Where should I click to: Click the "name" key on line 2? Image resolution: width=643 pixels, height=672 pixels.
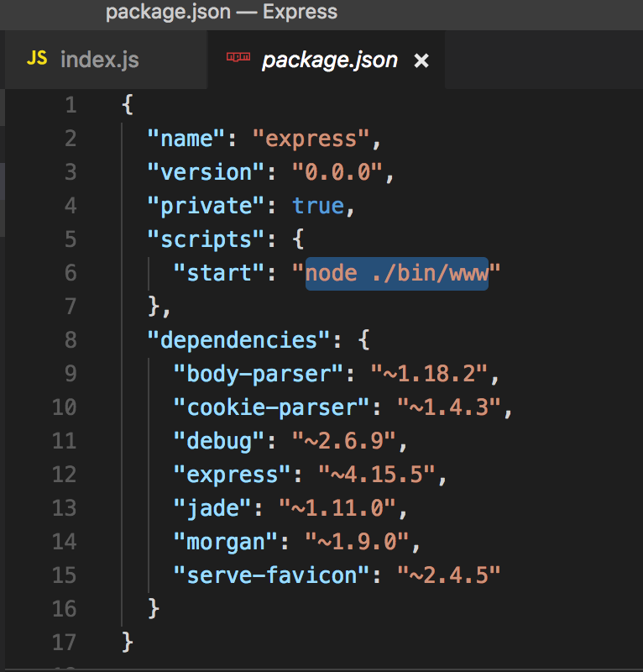click(x=186, y=139)
